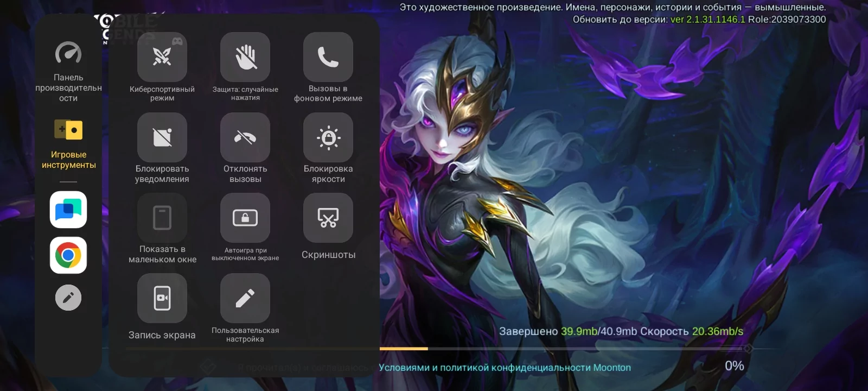Image resolution: width=868 pixels, height=391 pixels.
Task: Select the Игровые инструменты tab
Action: pyautogui.click(x=68, y=143)
